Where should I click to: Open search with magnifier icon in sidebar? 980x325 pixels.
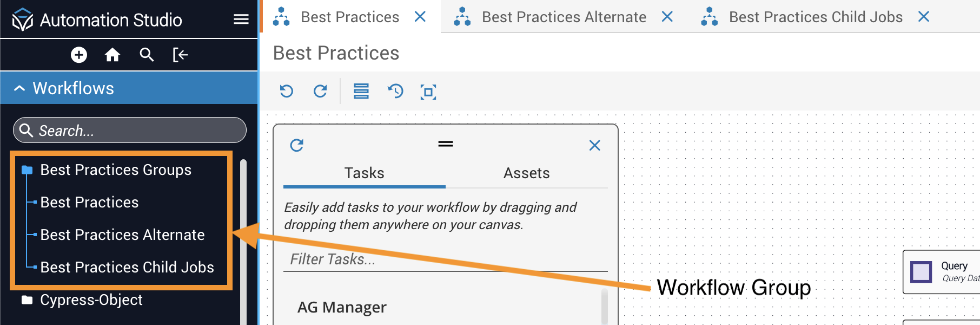coord(147,55)
